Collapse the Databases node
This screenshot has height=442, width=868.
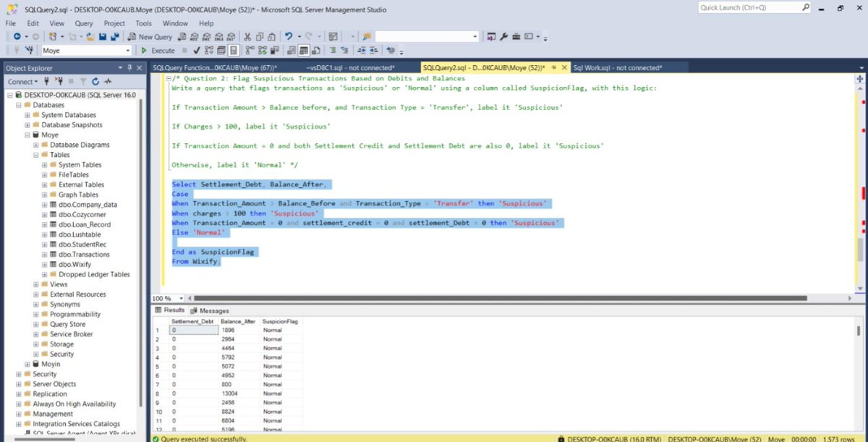(18, 105)
